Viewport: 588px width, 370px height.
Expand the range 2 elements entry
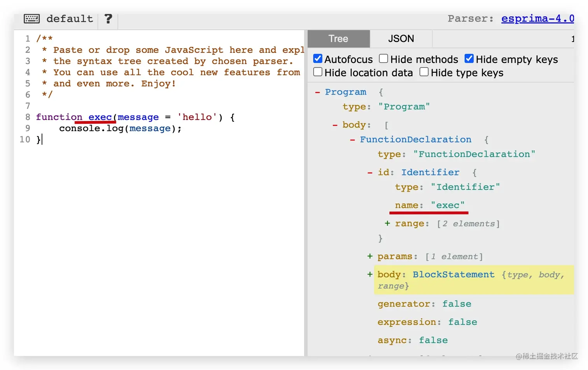click(387, 223)
